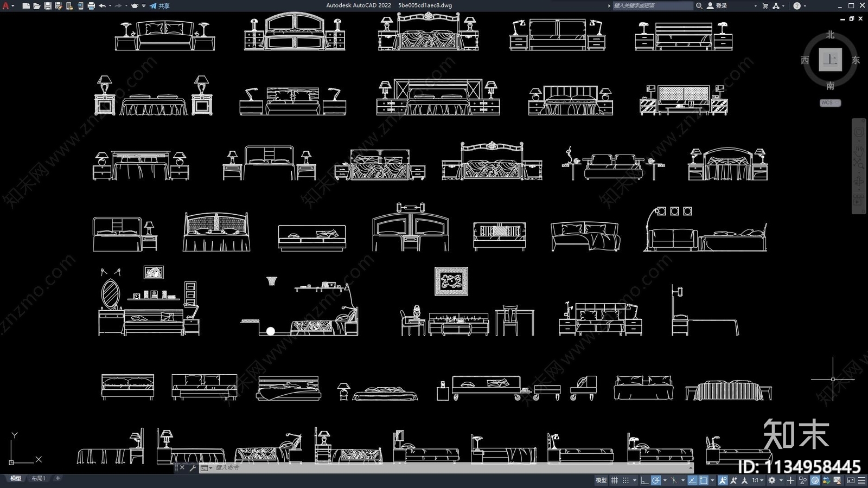868x488 pixels.
Task: Click the 登录 sign-in button
Action: pyautogui.click(x=717, y=5)
